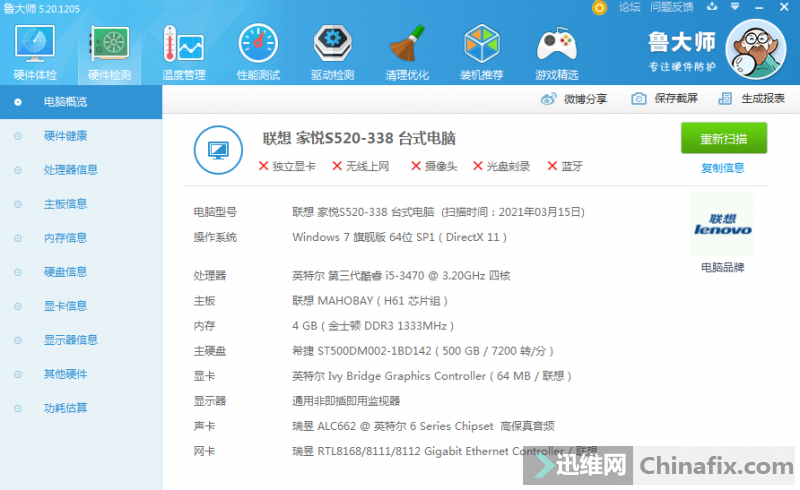Click the 摄像头 missing feature indicator
The width and height of the screenshot is (800, 490).
tap(434, 166)
